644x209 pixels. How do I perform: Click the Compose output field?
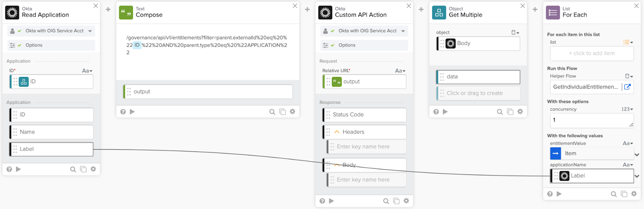tap(208, 92)
